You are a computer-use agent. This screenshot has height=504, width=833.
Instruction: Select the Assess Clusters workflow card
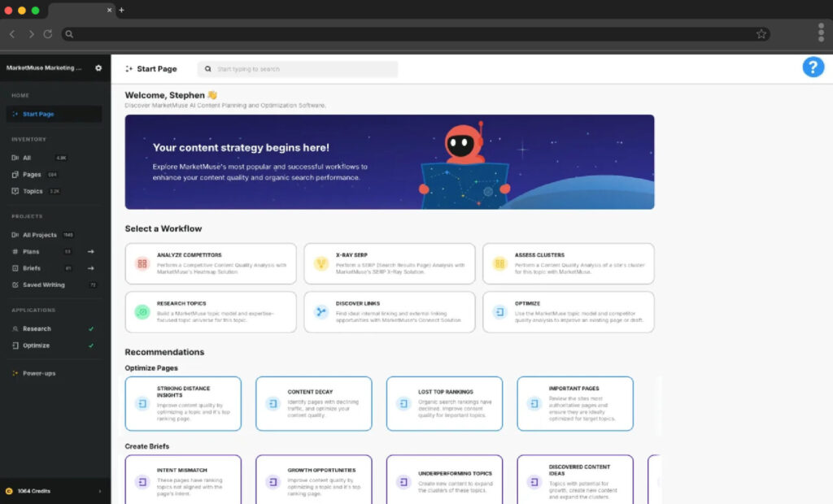[x=569, y=263]
